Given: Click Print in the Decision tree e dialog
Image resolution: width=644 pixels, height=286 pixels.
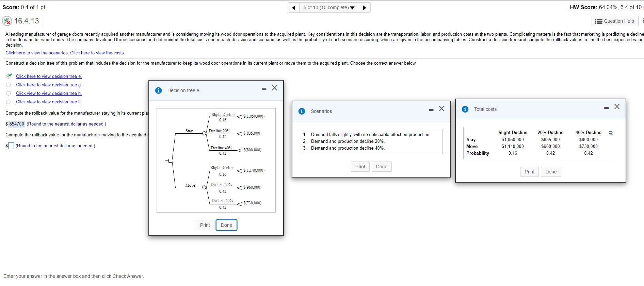Looking at the screenshot, I should coord(205,225).
